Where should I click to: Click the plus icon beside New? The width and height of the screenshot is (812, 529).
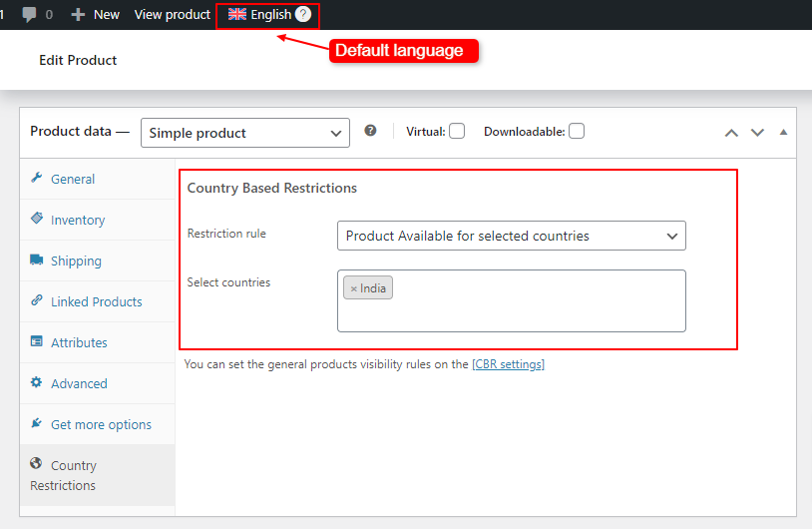[x=78, y=15]
